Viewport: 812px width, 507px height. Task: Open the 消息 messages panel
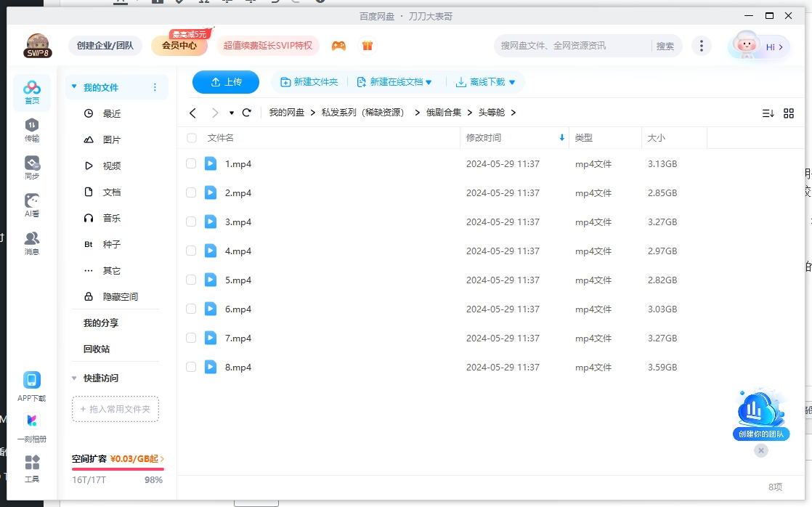(31, 238)
